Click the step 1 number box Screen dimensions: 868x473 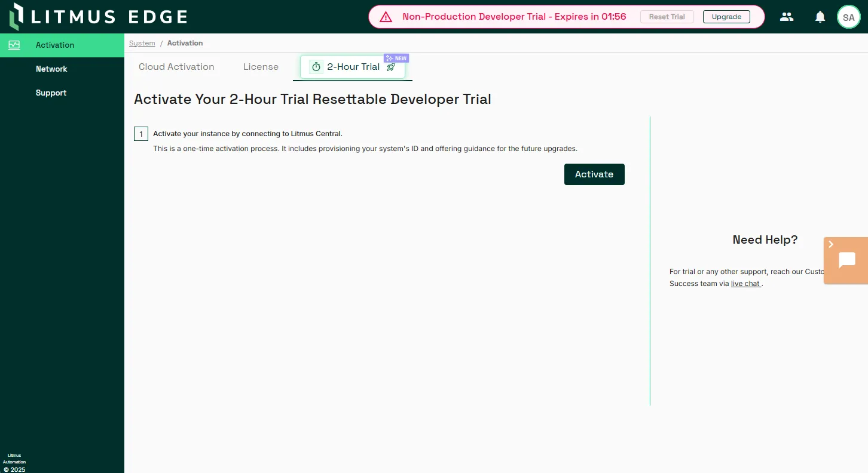pyautogui.click(x=141, y=134)
